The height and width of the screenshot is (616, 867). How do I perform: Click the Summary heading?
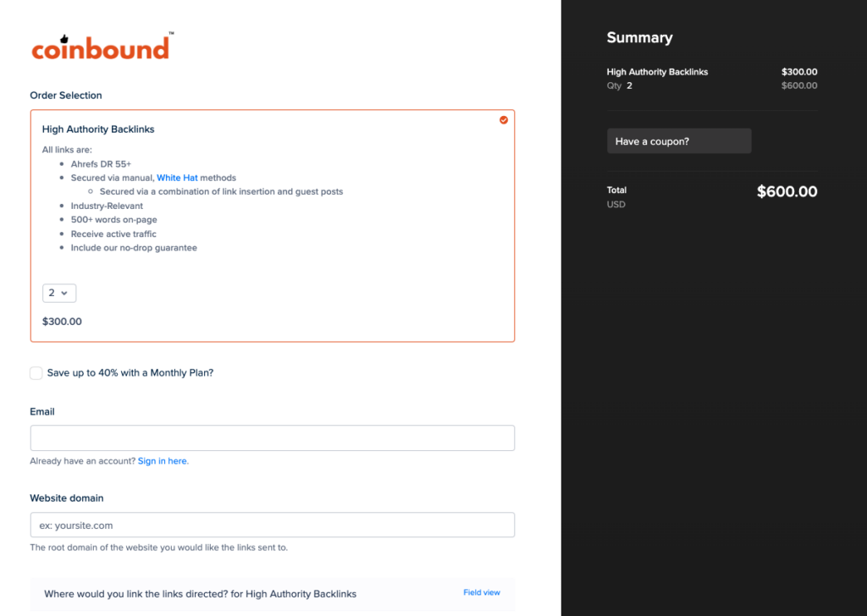(x=640, y=37)
